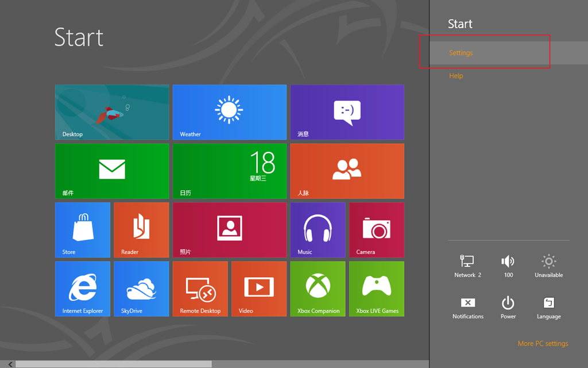
Task: Click the Unavailable brightness icon
Action: click(549, 266)
